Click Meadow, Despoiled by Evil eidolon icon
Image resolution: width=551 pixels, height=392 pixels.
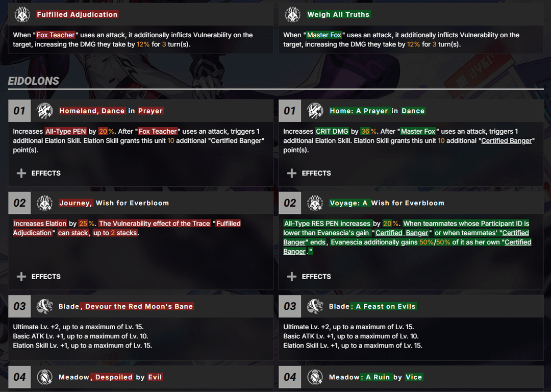click(44, 377)
